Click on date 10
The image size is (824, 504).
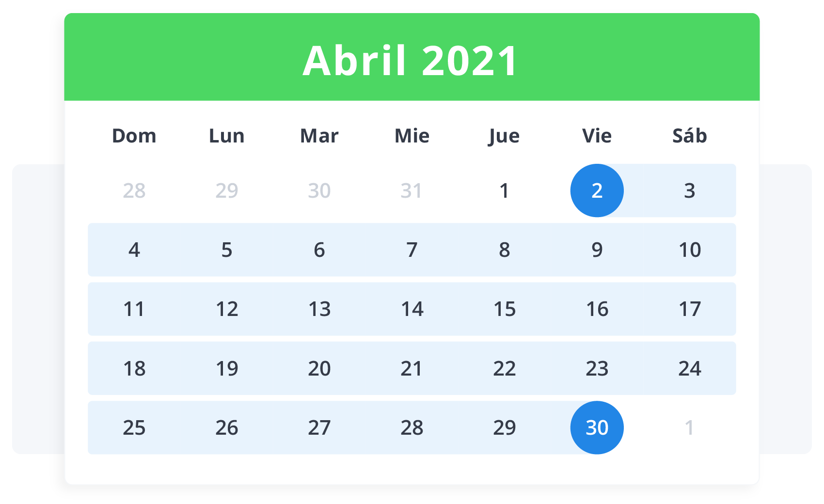(689, 250)
